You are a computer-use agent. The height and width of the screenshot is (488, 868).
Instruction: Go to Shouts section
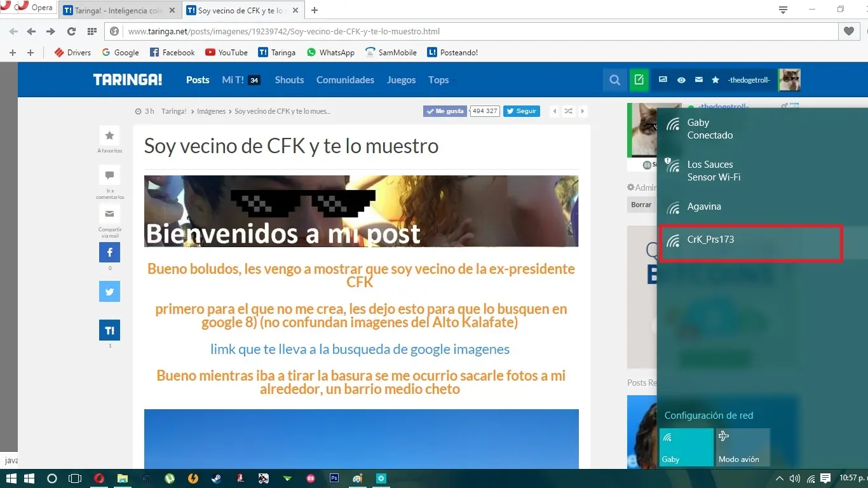point(289,80)
